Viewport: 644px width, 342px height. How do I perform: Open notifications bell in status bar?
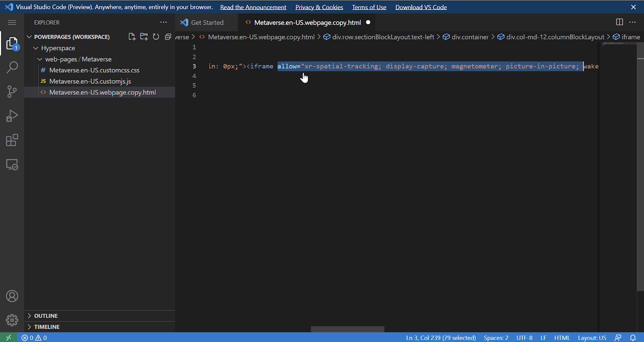point(633,338)
